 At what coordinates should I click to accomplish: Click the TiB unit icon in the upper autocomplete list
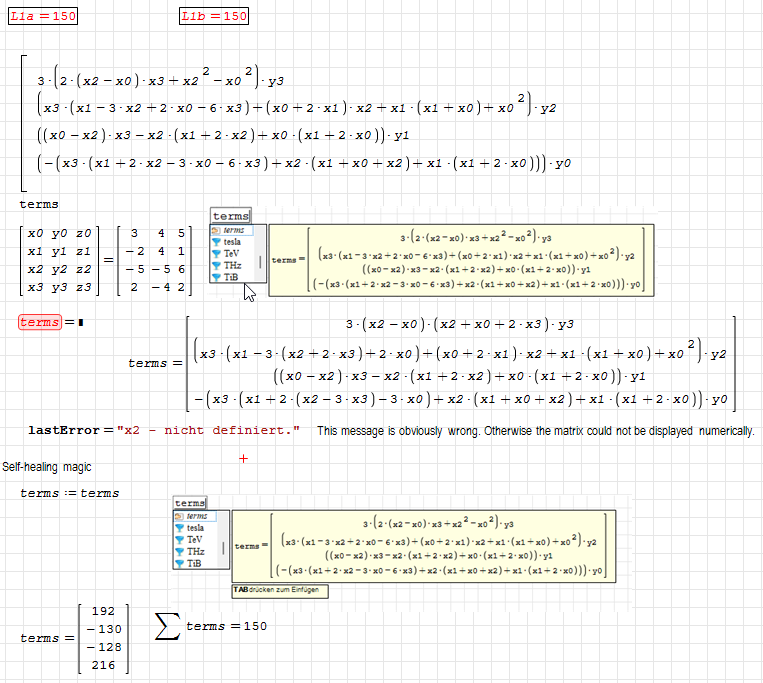point(216,278)
